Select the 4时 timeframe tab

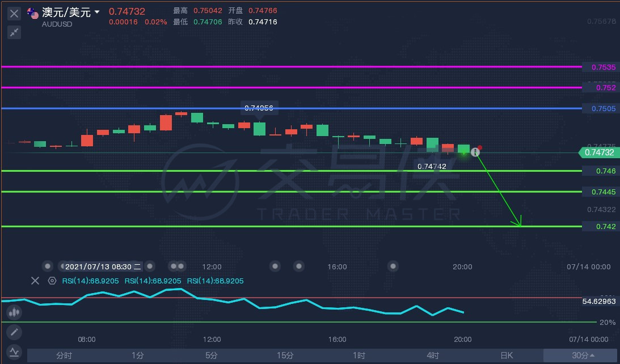pos(433,355)
